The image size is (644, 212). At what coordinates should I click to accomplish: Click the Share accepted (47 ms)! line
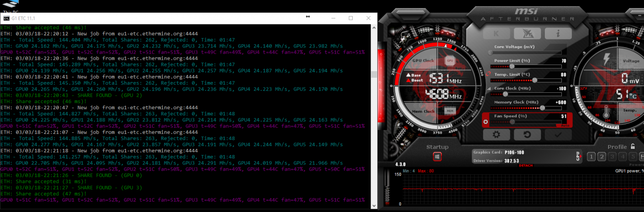(x=44, y=194)
